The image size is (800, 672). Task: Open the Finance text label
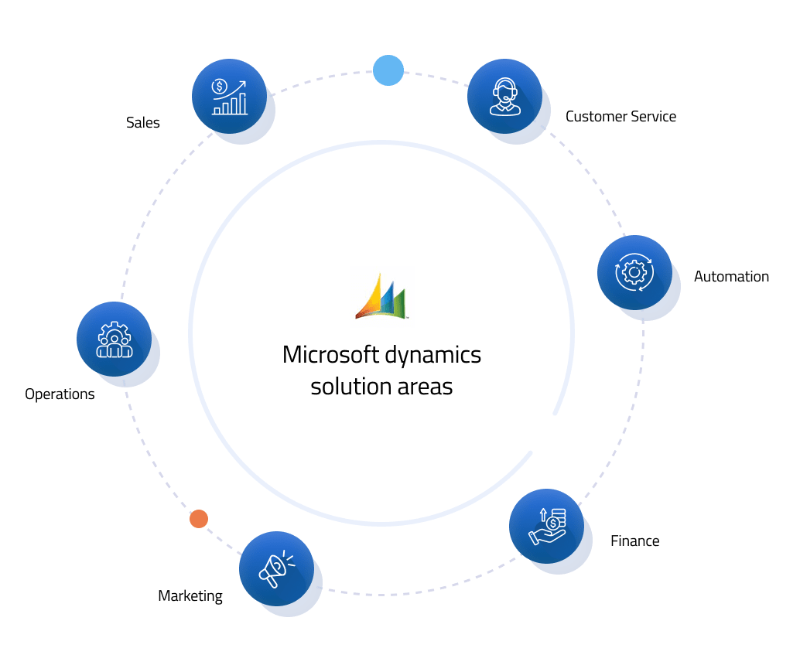[634, 541]
